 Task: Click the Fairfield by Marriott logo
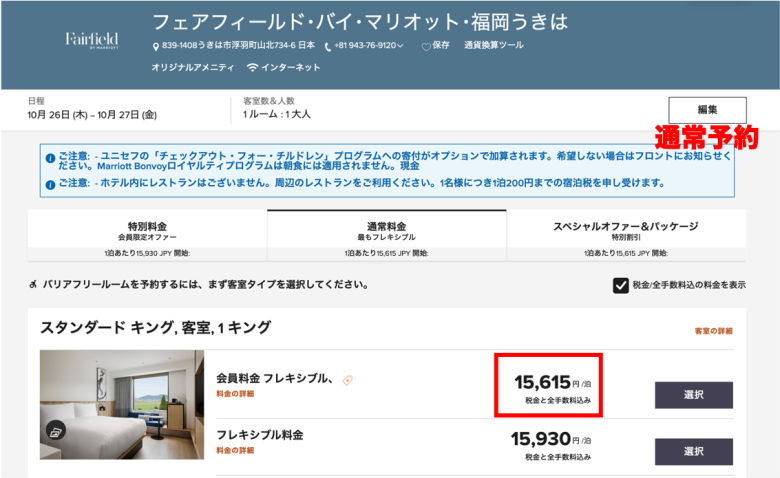[x=92, y=40]
